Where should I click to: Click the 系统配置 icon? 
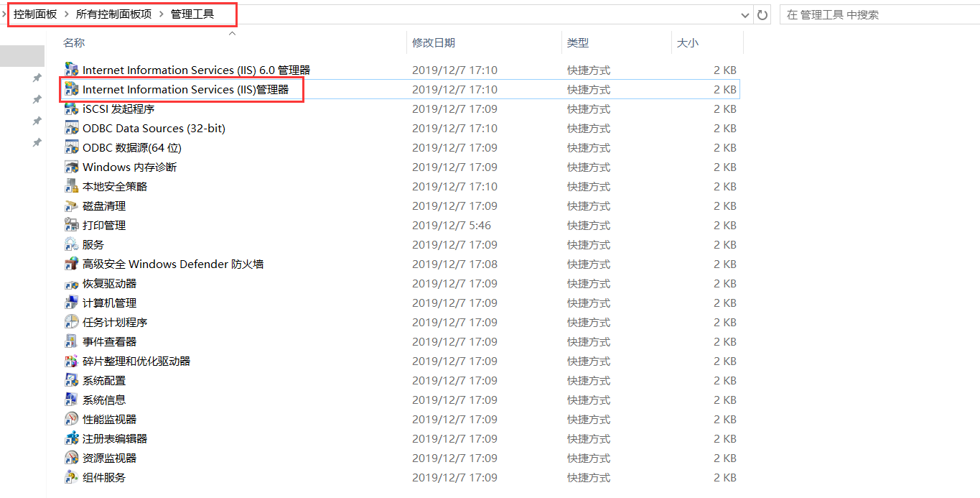pos(71,380)
